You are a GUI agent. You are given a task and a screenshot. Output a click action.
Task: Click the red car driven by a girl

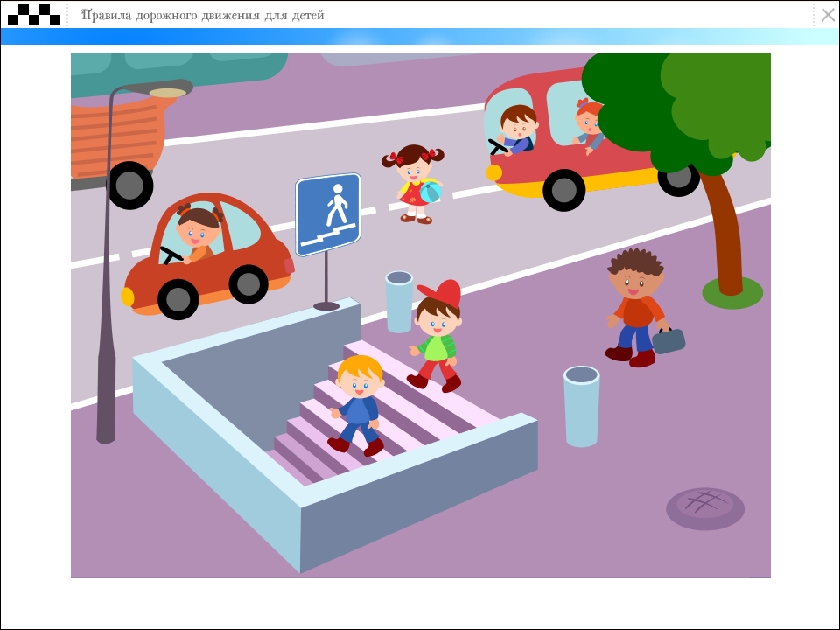coord(208,255)
